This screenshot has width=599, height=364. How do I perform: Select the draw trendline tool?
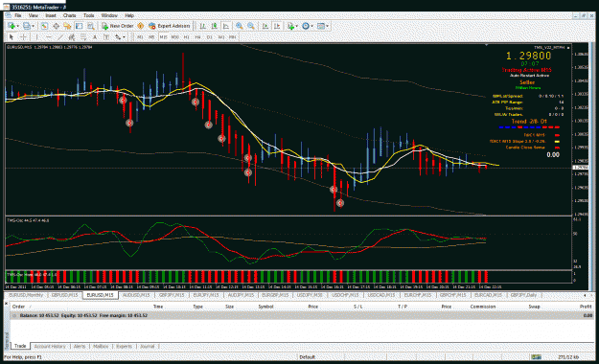[x=60, y=37]
